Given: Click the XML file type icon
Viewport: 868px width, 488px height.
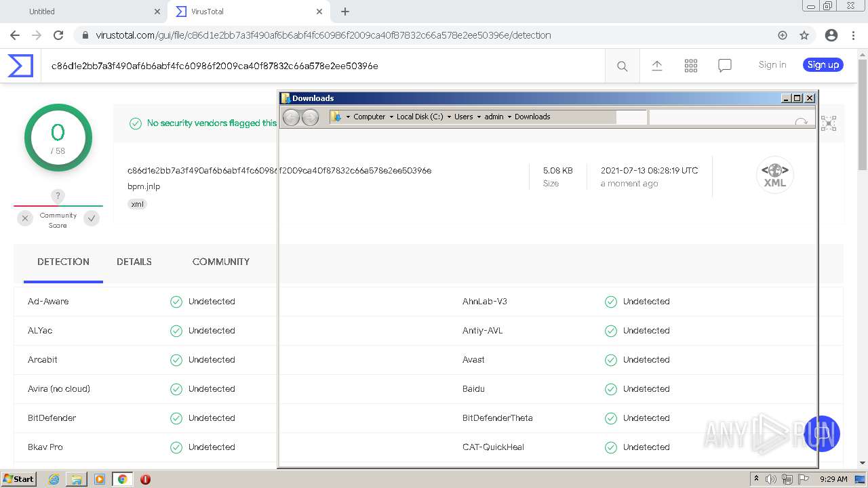Looking at the screenshot, I should coord(774,175).
